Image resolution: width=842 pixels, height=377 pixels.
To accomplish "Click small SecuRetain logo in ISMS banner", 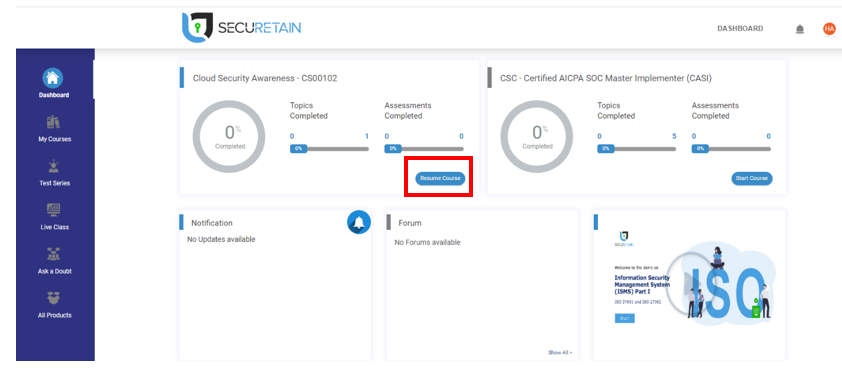I will pos(623,239).
